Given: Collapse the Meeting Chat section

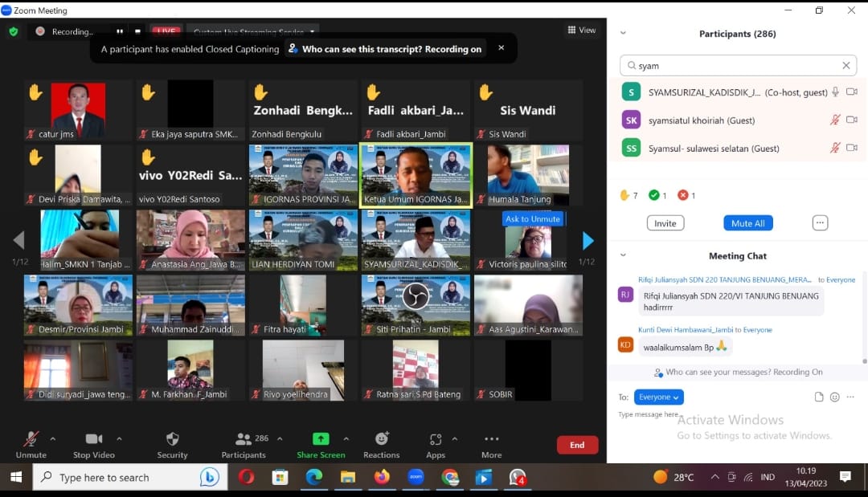Looking at the screenshot, I should 624,255.
